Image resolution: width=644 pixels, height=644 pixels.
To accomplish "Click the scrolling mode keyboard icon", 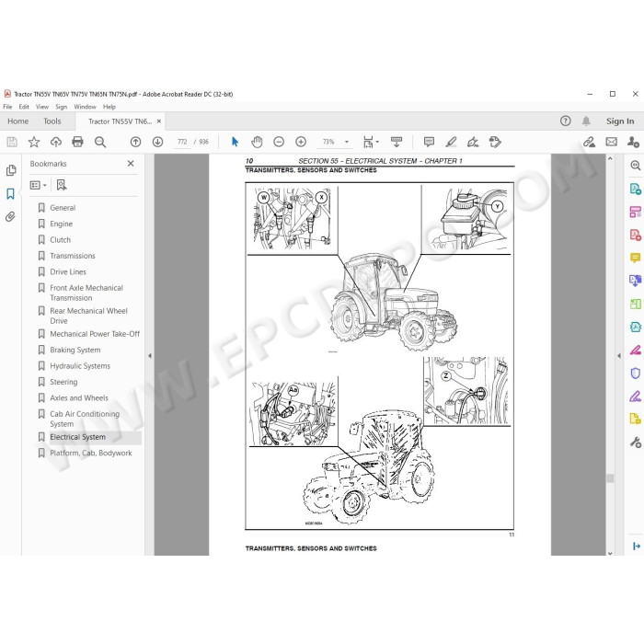I will pyautogui.click(x=397, y=142).
